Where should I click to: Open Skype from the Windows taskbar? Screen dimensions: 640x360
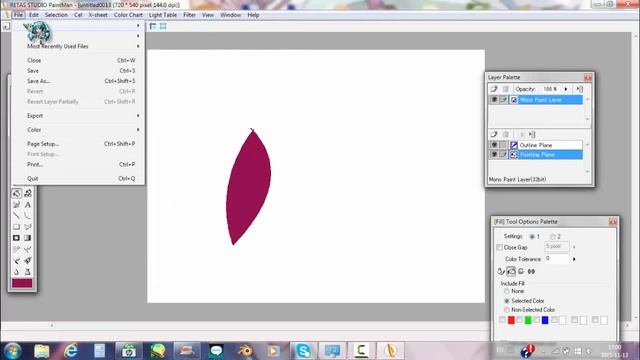pos(303,351)
